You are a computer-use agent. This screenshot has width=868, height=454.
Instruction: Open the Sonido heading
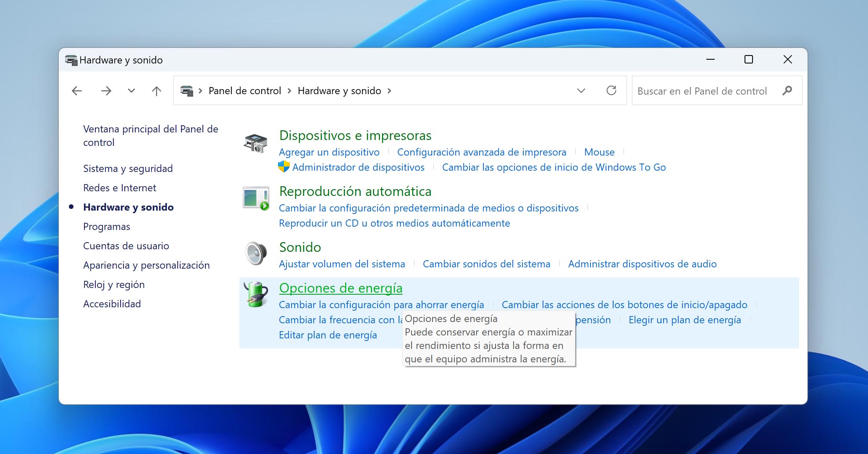(300, 247)
